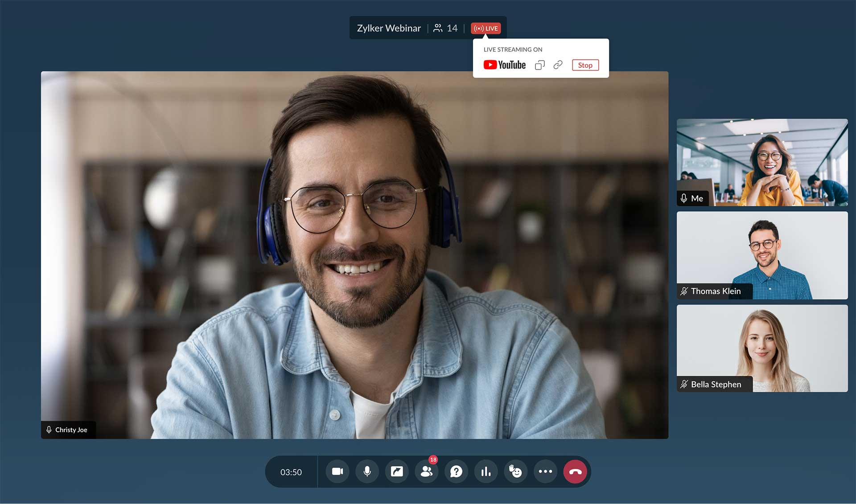The image size is (856, 504).
Task: Click the screen share icon
Action: point(397,471)
